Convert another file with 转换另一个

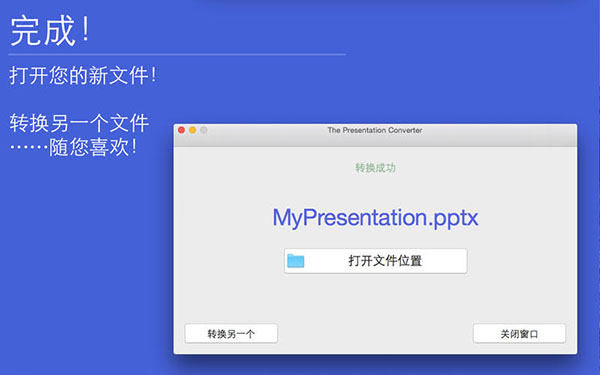click(231, 334)
